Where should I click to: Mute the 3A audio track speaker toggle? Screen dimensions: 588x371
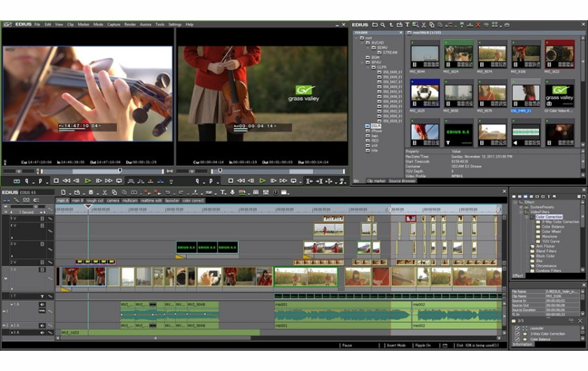pos(43,332)
